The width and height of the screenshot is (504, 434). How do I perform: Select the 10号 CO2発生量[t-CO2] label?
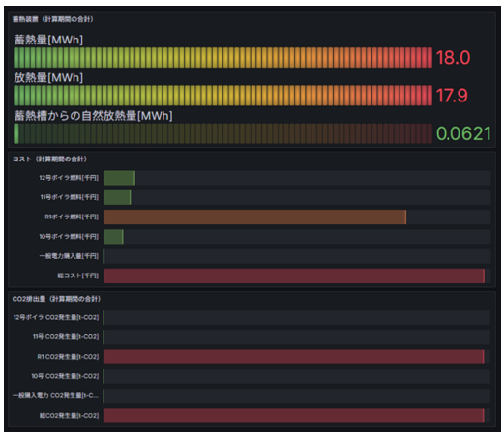coord(65,376)
